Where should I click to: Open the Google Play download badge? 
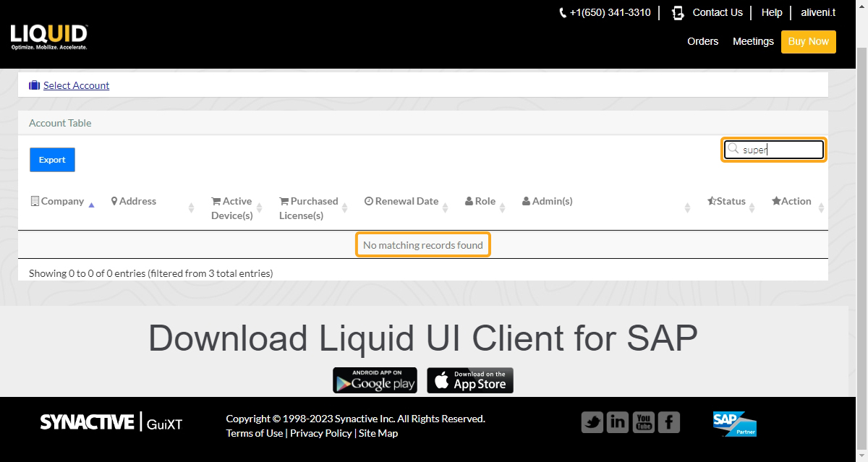coord(375,380)
